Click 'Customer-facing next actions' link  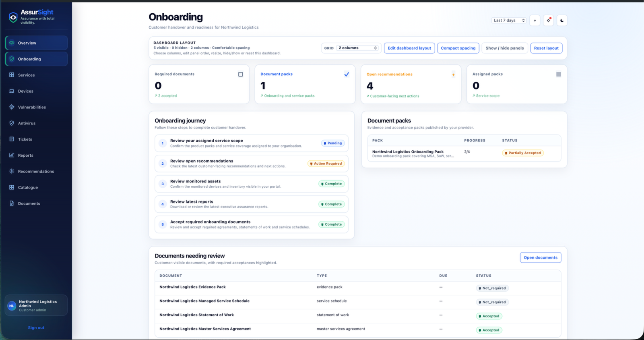393,96
